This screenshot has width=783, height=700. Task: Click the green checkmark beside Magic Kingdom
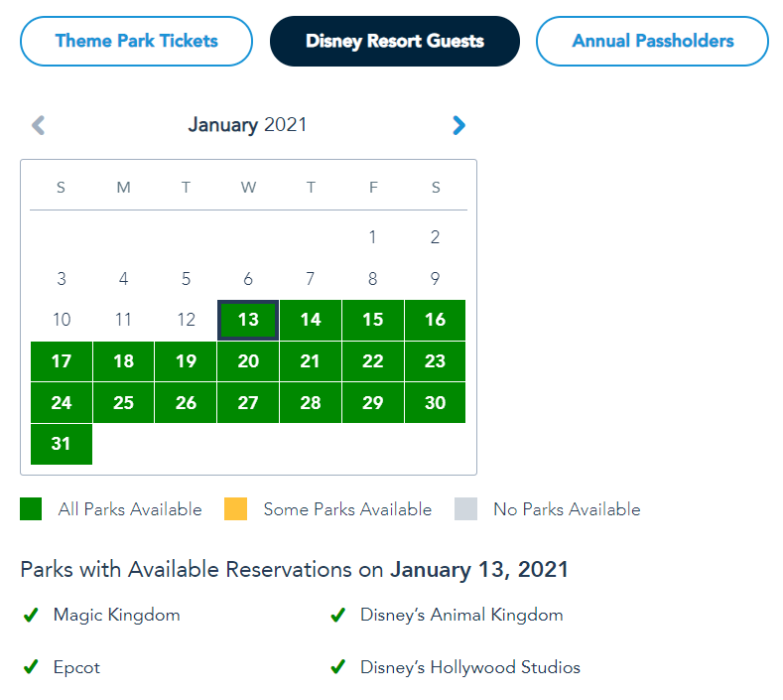pyautogui.click(x=31, y=616)
